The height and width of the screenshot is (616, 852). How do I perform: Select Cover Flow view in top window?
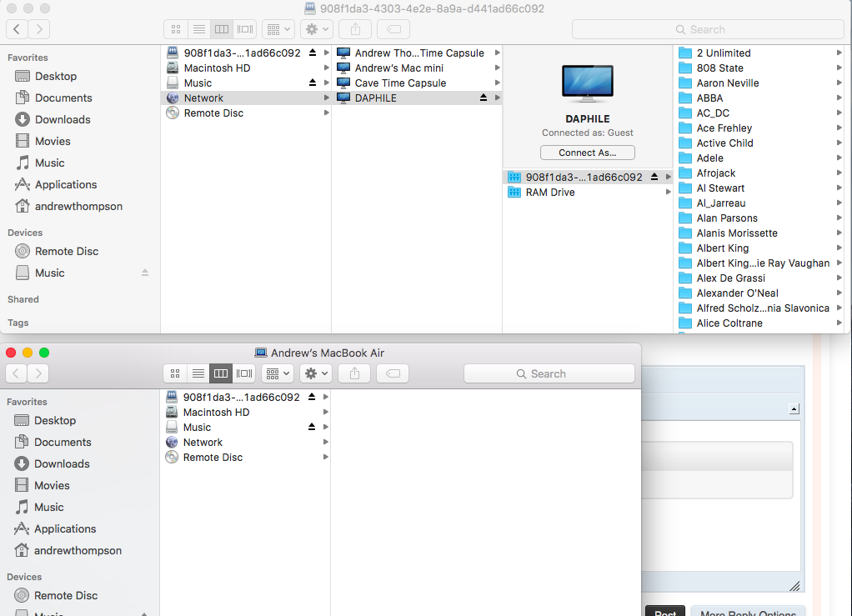pos(244,29)
